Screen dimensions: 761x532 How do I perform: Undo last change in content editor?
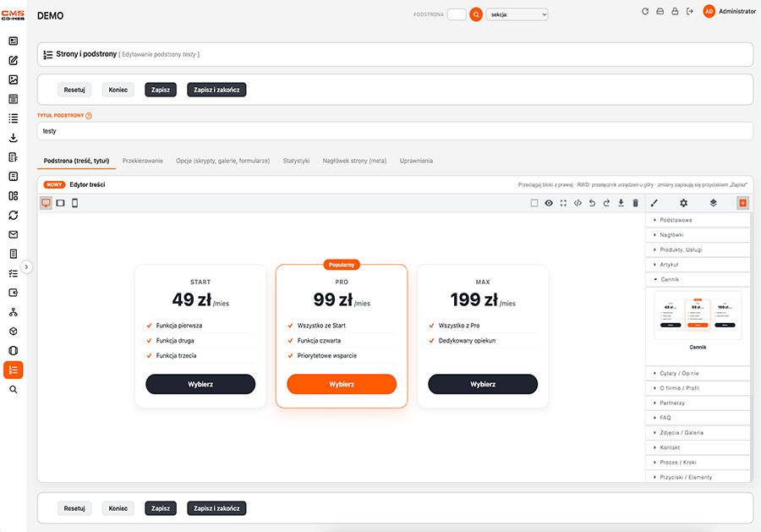(x=592, y=203)
